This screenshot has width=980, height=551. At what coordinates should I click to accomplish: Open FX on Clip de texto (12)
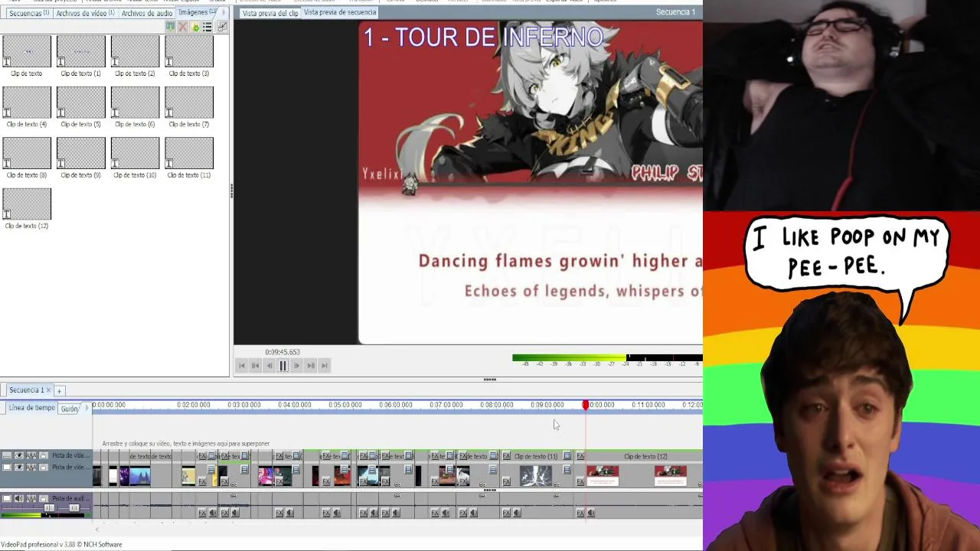(580, 456)
